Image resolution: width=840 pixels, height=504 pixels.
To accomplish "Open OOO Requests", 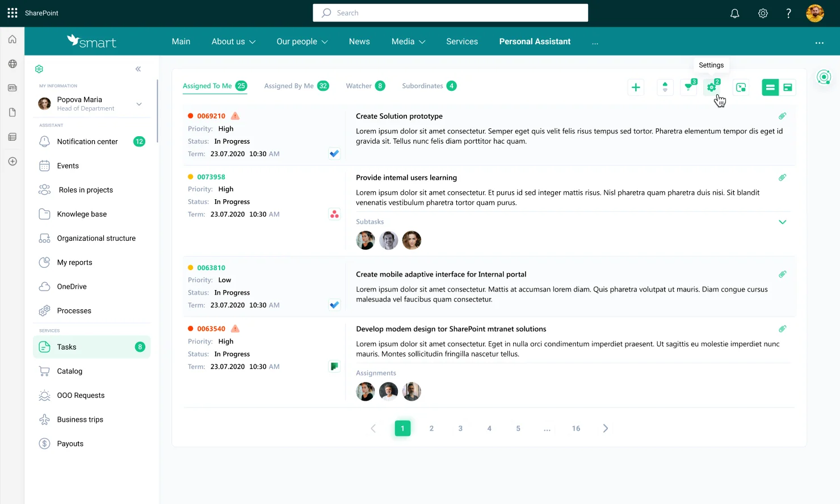I will click(92, 396).
